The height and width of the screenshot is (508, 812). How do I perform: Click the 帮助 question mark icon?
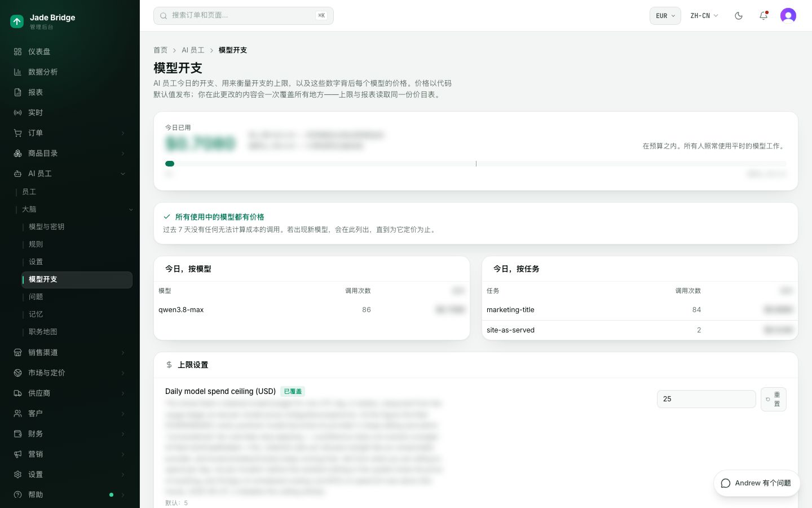(17, 494)
